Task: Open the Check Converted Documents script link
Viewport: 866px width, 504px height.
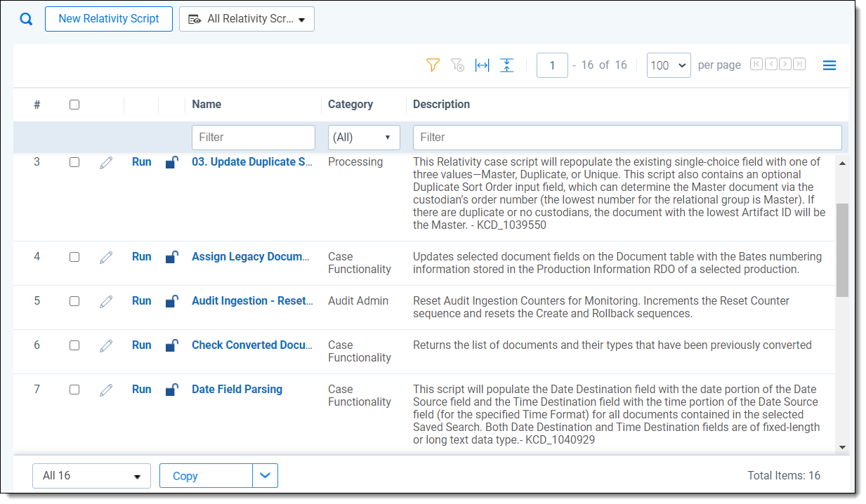Action: tap(252, 345)
